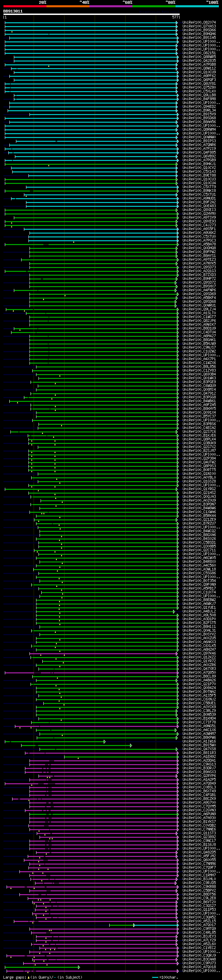This screenshot has width=222, height=980.
Task: Open hit UniRef100_Q42835
Action: pos(199,61)
